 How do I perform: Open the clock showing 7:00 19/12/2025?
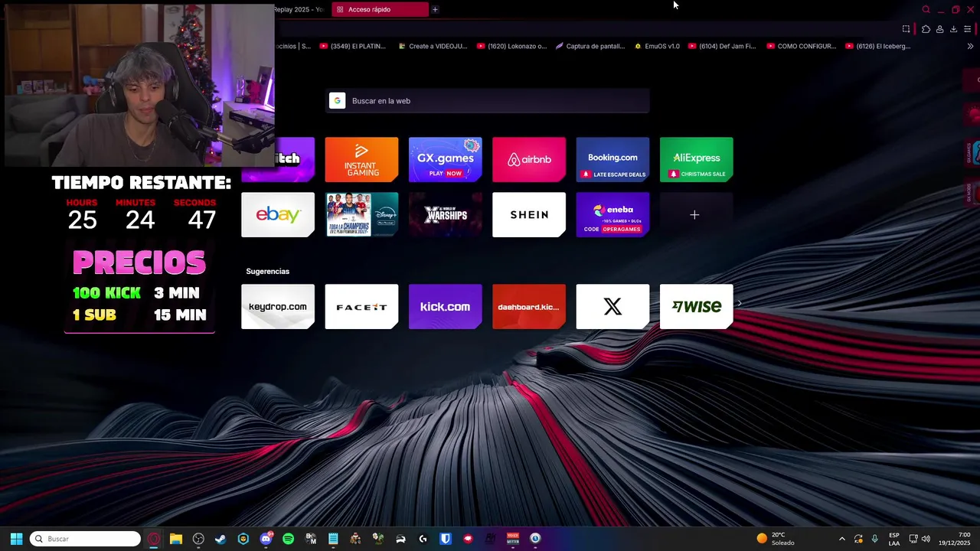(x=955, y=539)
